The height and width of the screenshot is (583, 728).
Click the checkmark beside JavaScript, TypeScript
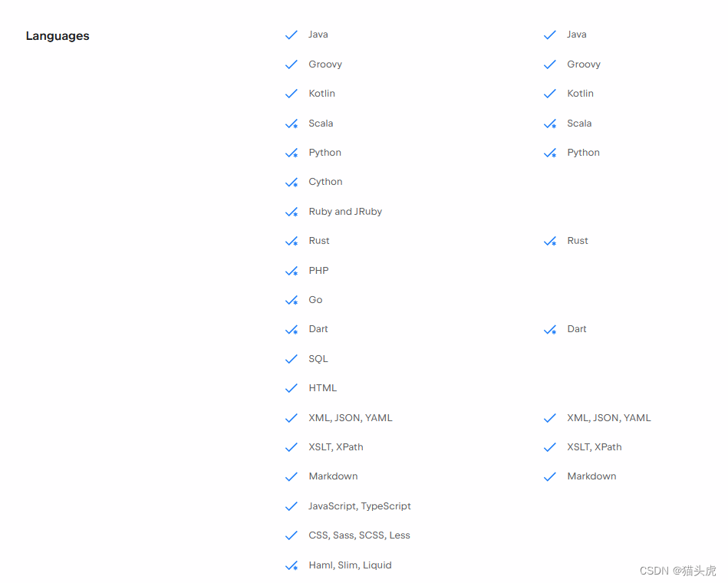[x=291, y=506]
